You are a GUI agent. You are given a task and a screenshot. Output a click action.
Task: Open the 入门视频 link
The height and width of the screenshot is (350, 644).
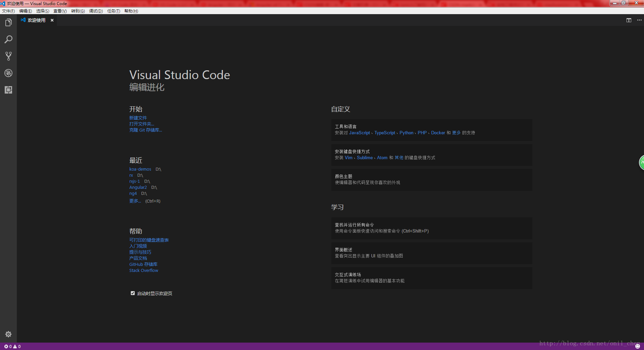[x=138, y=246]
